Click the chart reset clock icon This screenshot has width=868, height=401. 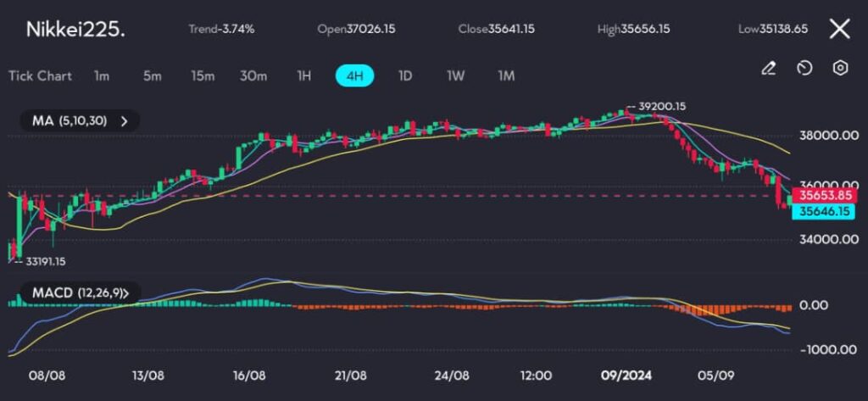coord(805,69)
